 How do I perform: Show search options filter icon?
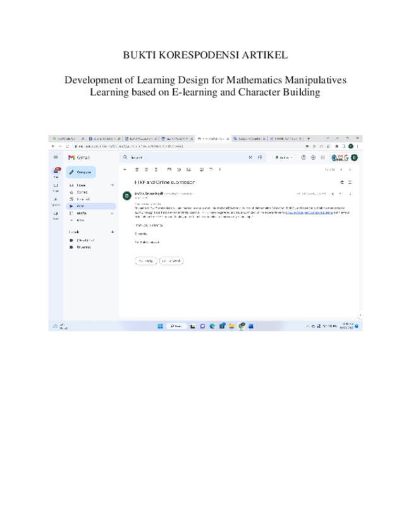[260, 158]
